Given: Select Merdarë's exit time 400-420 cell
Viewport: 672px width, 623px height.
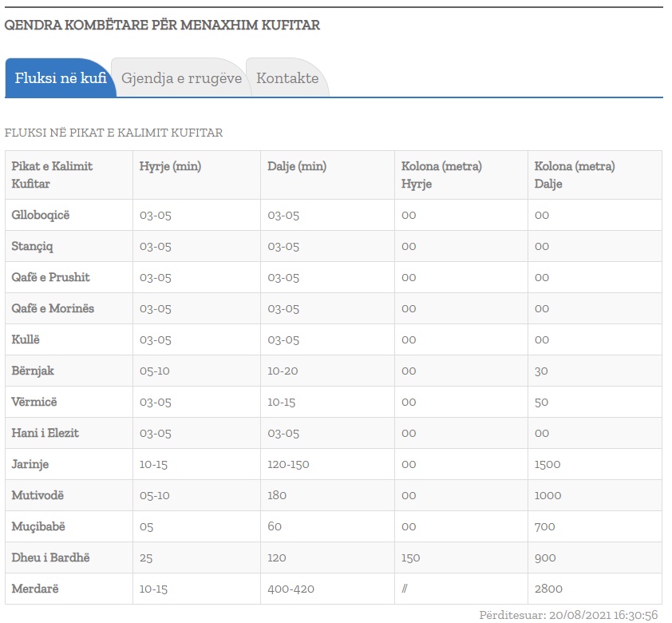Looking at the screenshot, I should (291, 589).
